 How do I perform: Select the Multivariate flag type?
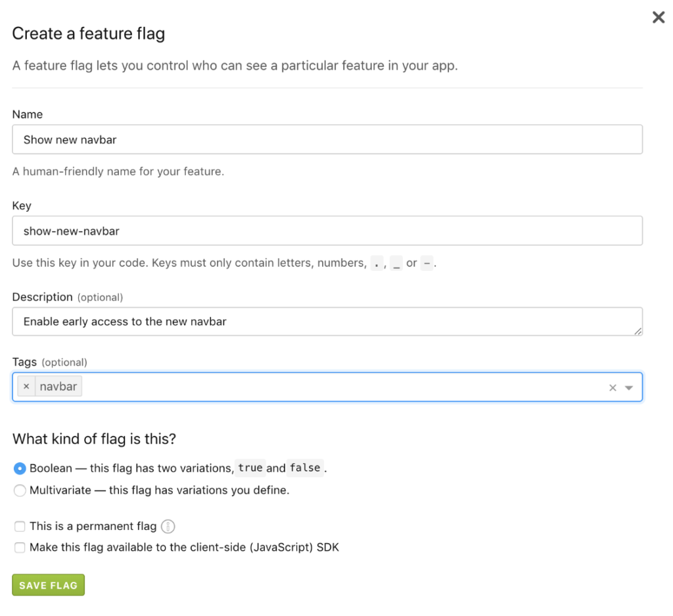[x=19, y=490]
